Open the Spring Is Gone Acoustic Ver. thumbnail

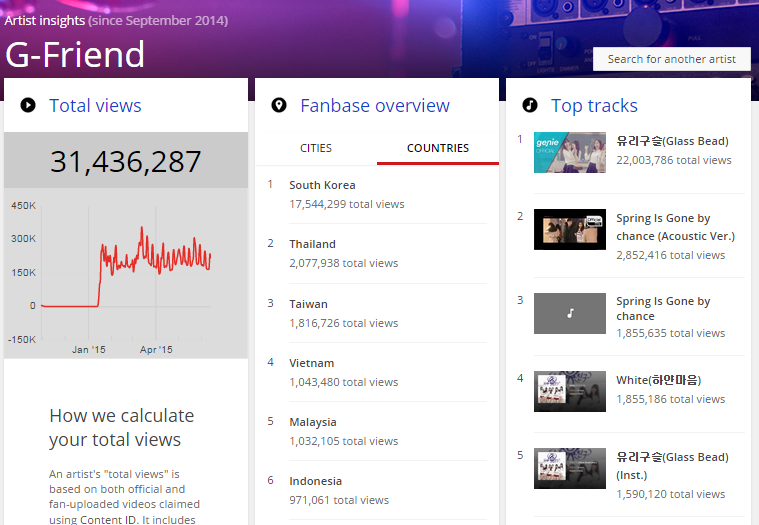570,229
